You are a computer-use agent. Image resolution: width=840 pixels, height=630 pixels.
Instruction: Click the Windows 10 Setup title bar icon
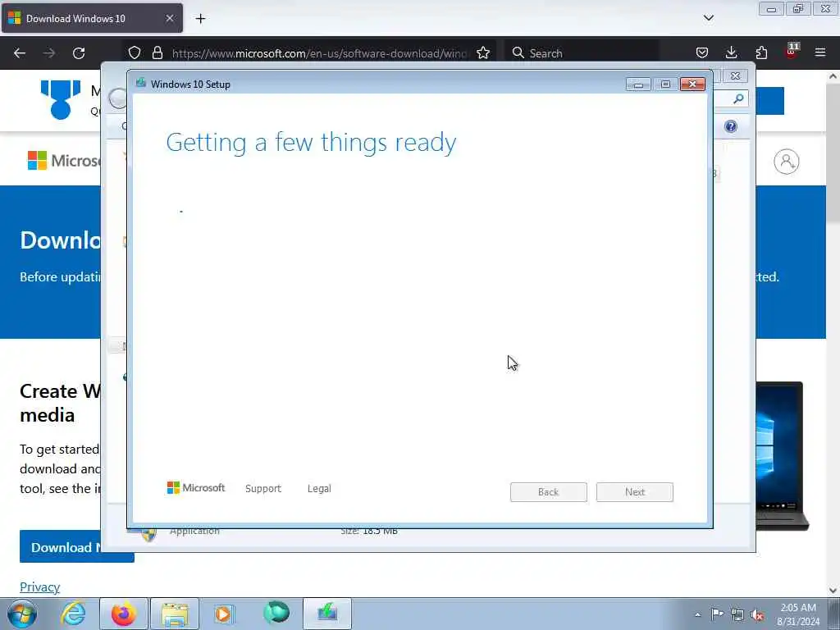coord(141,83)
